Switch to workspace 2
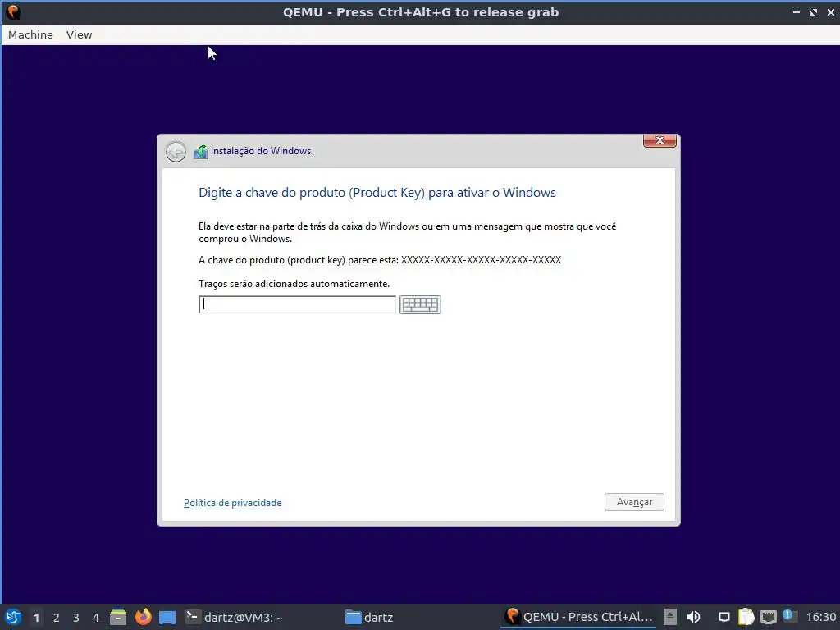The height and width of the screenshot is (630, 840). (x=57, y=618)
